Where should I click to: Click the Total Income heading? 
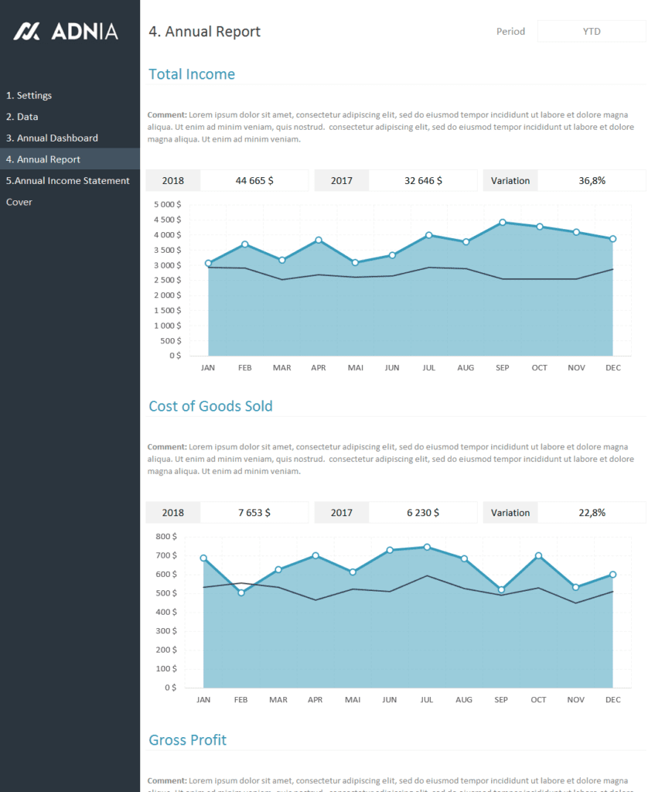click(x=192, y=74)
